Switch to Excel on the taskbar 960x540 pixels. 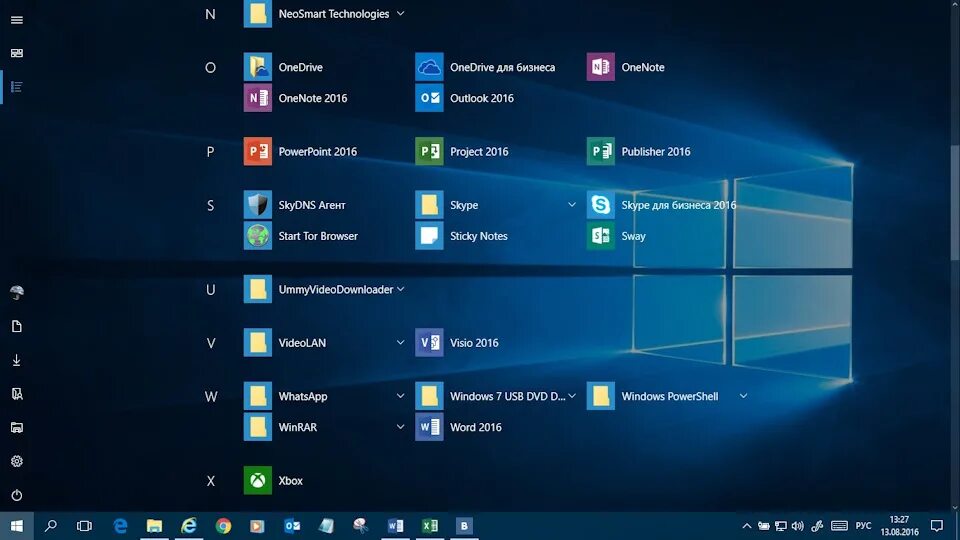pos(430,526)
